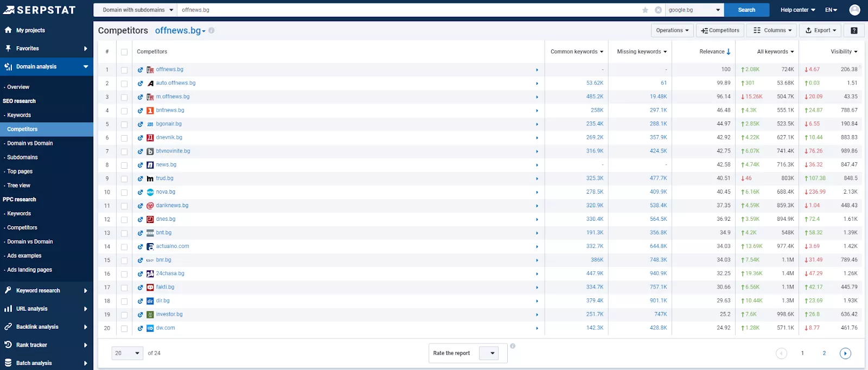
Task: Go to previous results page arrow
Action: [781, 353]
